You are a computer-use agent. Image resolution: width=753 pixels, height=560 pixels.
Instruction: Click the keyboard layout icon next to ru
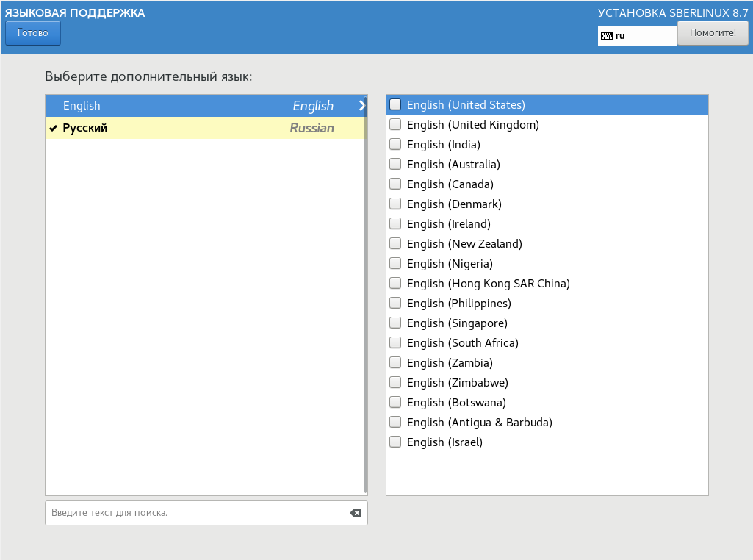(606, 35)
